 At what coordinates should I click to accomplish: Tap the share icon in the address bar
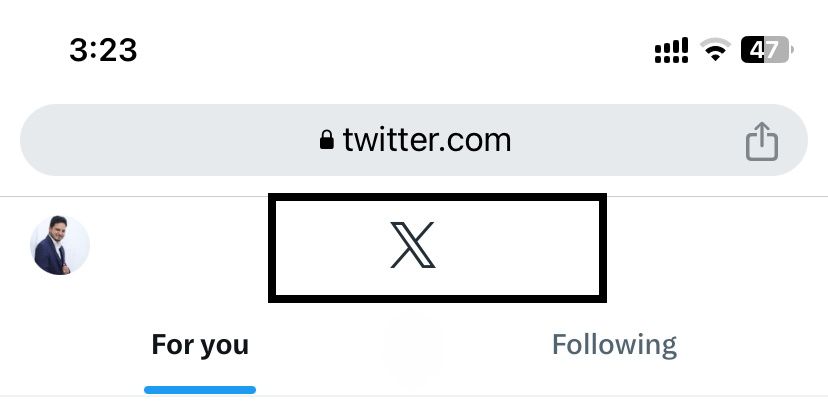point(762,141)
